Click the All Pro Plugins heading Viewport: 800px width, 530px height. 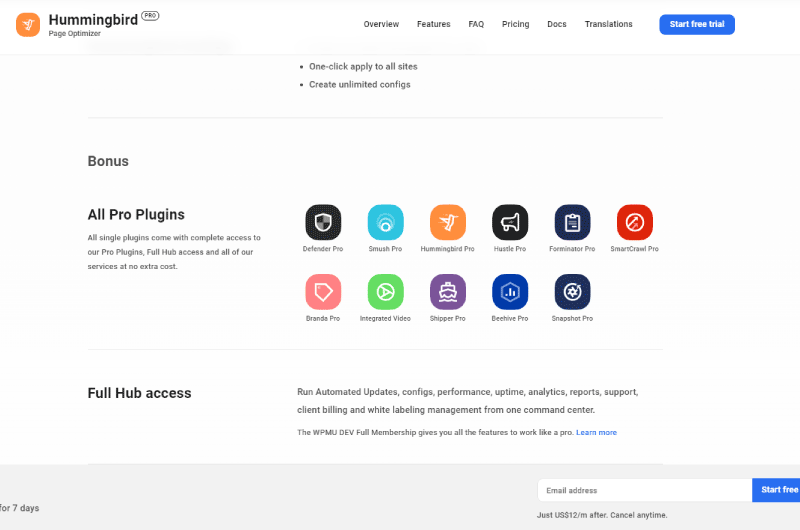click(136, 215)
